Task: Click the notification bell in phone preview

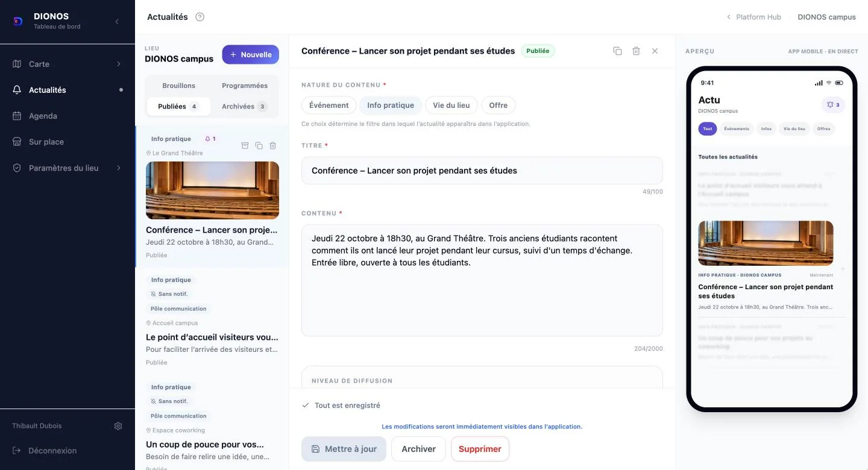Action: (x=834, y=105)
